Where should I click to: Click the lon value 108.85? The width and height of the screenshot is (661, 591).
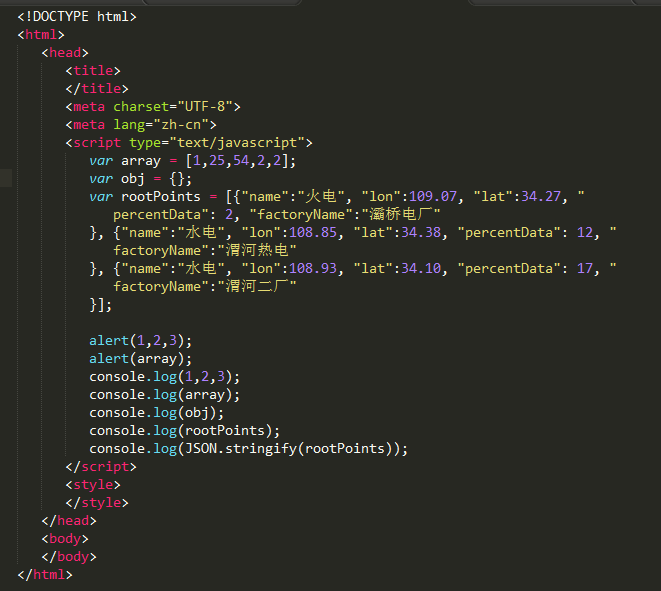pyautogui.click(x=313, y=233)
